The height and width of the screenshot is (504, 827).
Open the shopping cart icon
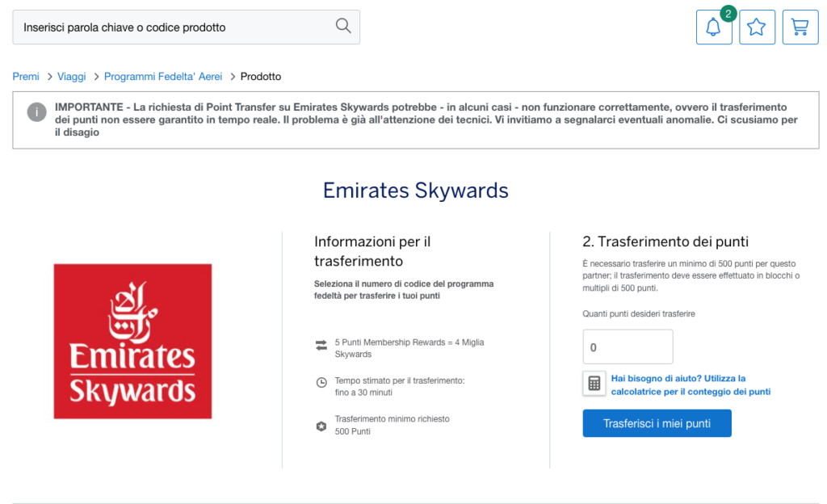(800, 27)
